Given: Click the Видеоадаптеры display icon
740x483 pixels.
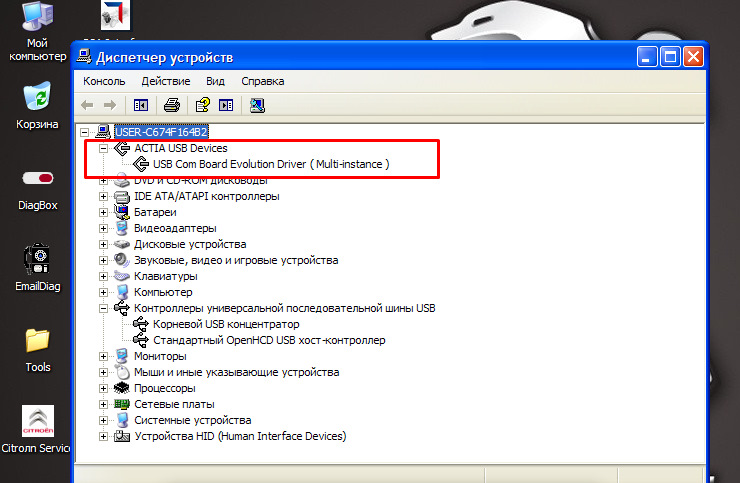Looking at the screenshot, I should (x=122, y=229).
